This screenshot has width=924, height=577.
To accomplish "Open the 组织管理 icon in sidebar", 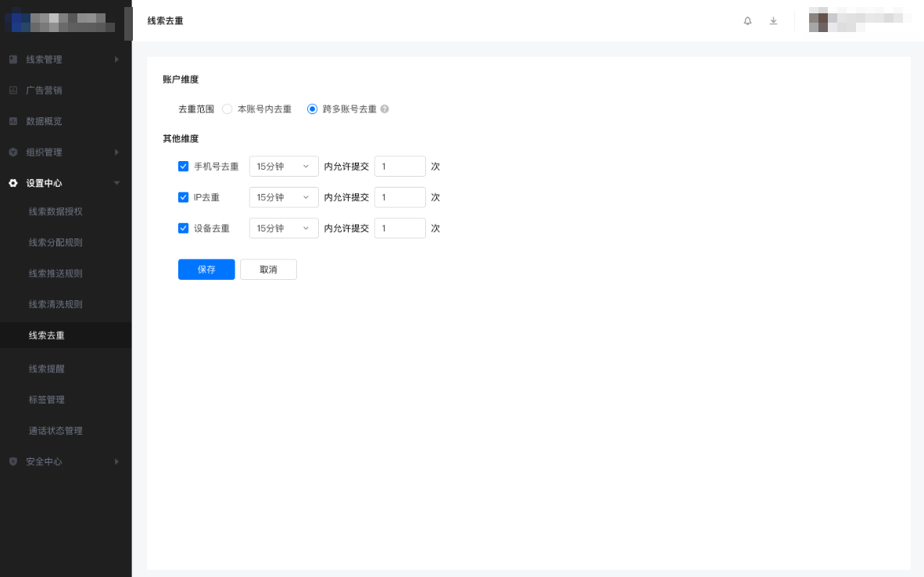I will click(x=13, y=152).
